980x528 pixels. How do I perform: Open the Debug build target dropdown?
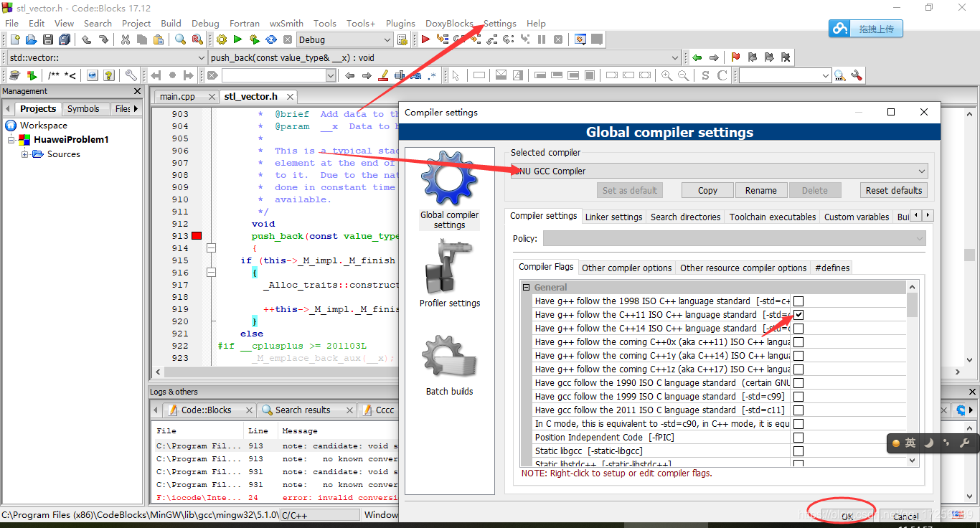(344, 39)
